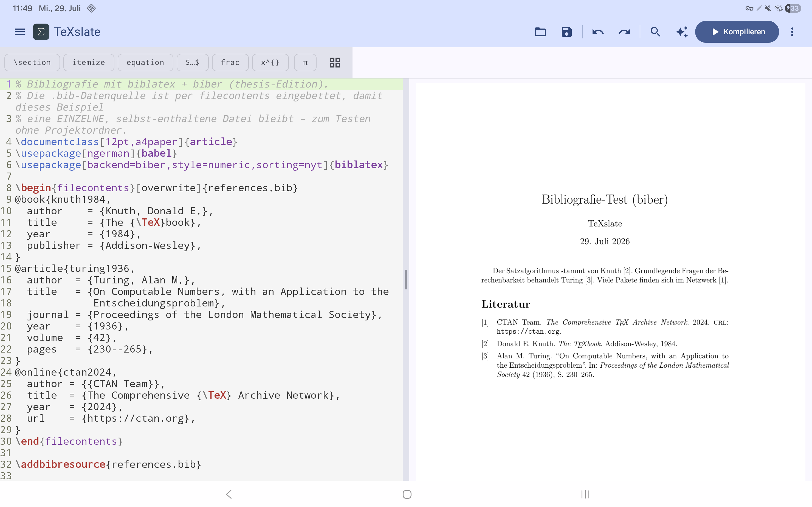This screenshot has width=812, height=507.
Task: Click reference [3] Alan M. Turing entry
Action: point(605,365)
